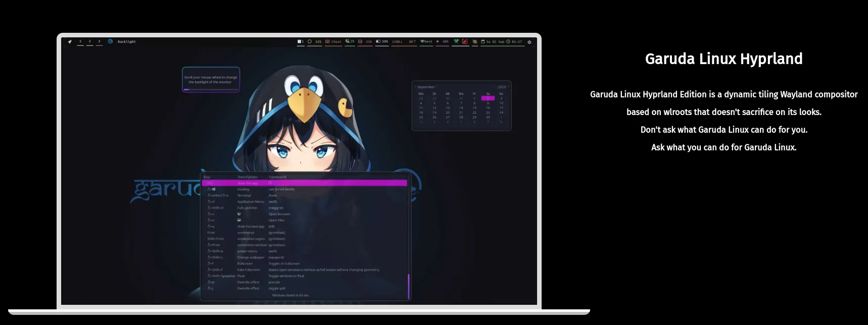The width and height of the screenshot is (868, 325).
Task: Select day 12 in the calendar
Action: point(435,107)
